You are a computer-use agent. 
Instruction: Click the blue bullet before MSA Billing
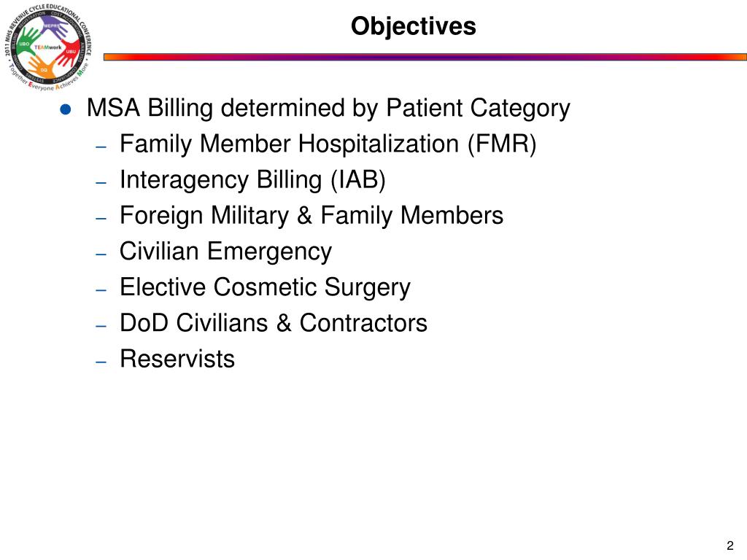coord(66,109)
